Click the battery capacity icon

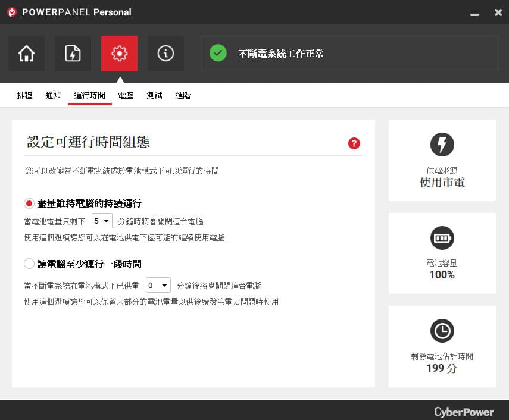[x=442, y=238]
